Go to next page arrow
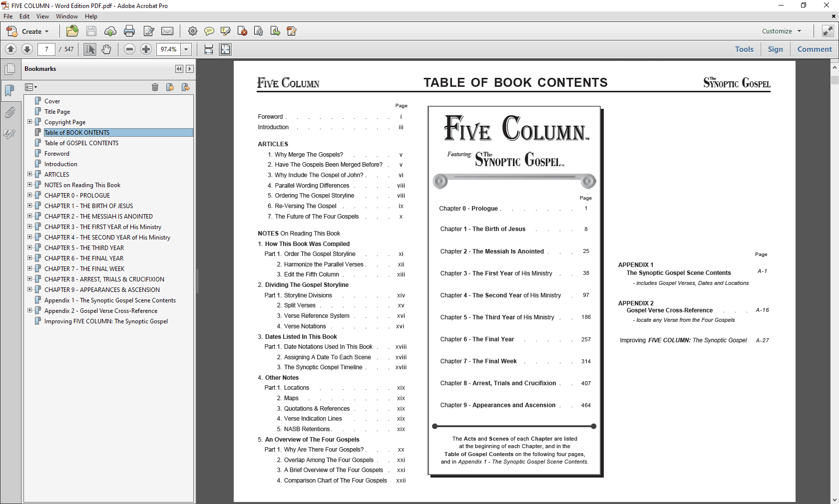Image resolution: width=839 pixels, height=504 pixels. coord(27,49)
